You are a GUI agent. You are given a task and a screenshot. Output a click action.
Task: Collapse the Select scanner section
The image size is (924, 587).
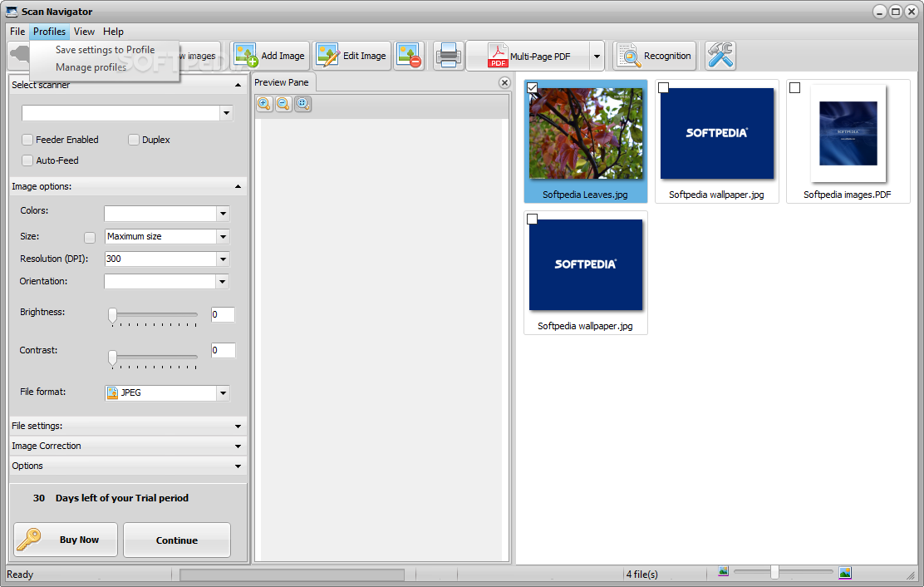[238, 85]
